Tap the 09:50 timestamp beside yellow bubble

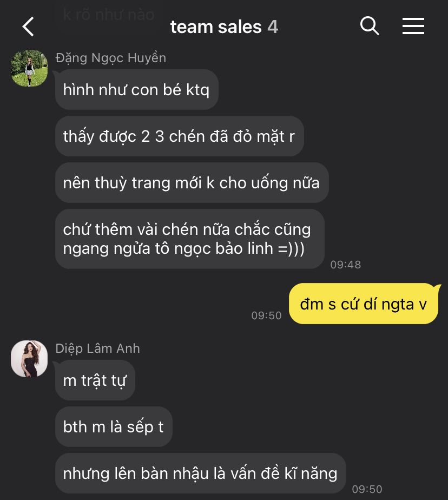coord(267,315)
